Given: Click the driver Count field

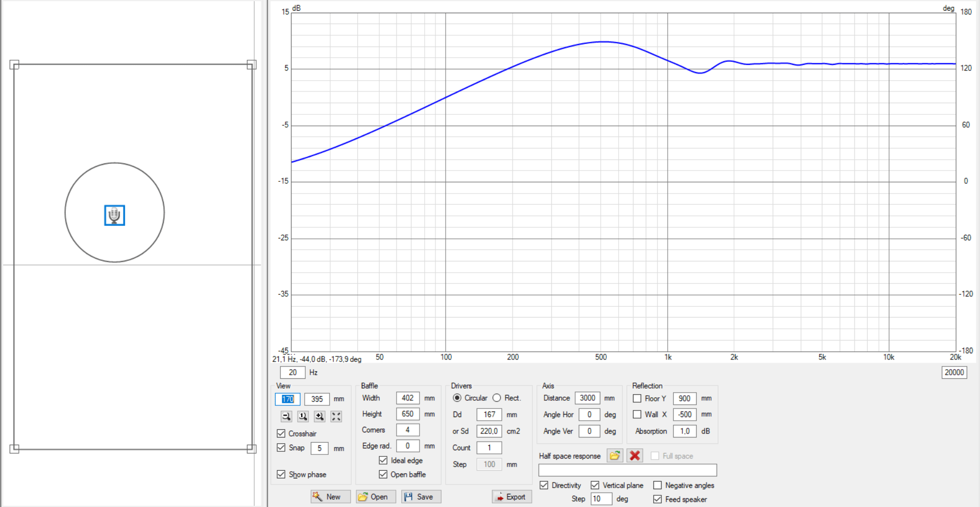Looking at the screenshot, I should 489,448.
